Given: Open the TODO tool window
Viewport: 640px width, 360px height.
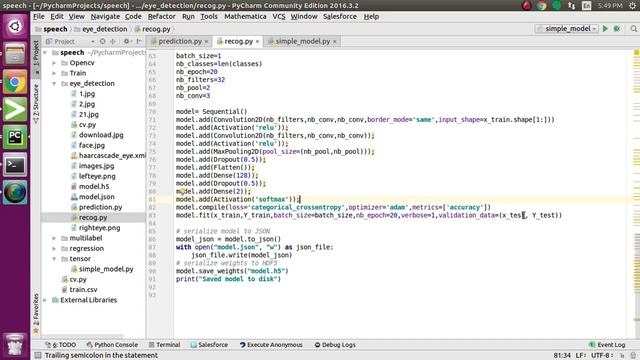Looking at the screenshot, I should (x=61, y=345).
